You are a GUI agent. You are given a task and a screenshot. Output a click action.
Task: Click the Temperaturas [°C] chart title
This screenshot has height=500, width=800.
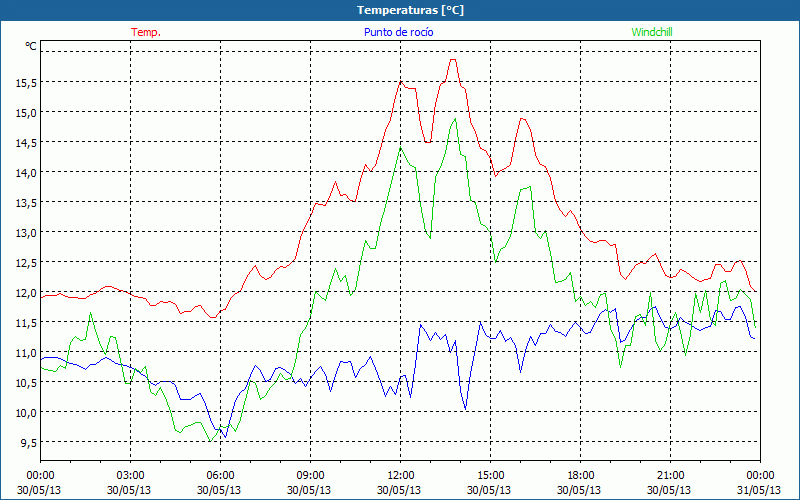(411, 10)
